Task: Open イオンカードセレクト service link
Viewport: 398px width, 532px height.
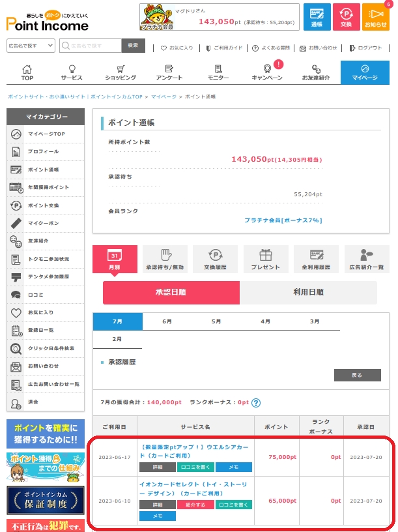Action: coord(193,488)
